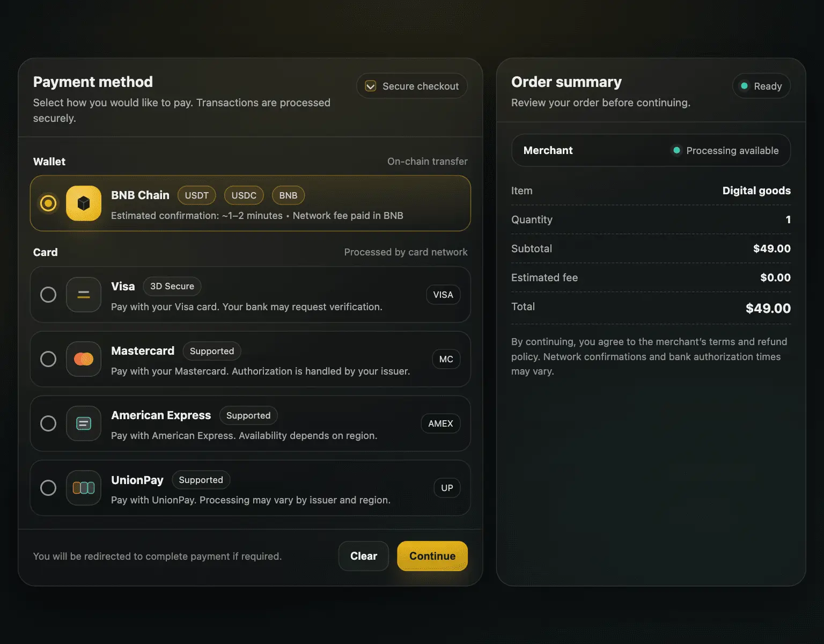Click the AMEX network badge

point(441,423)
